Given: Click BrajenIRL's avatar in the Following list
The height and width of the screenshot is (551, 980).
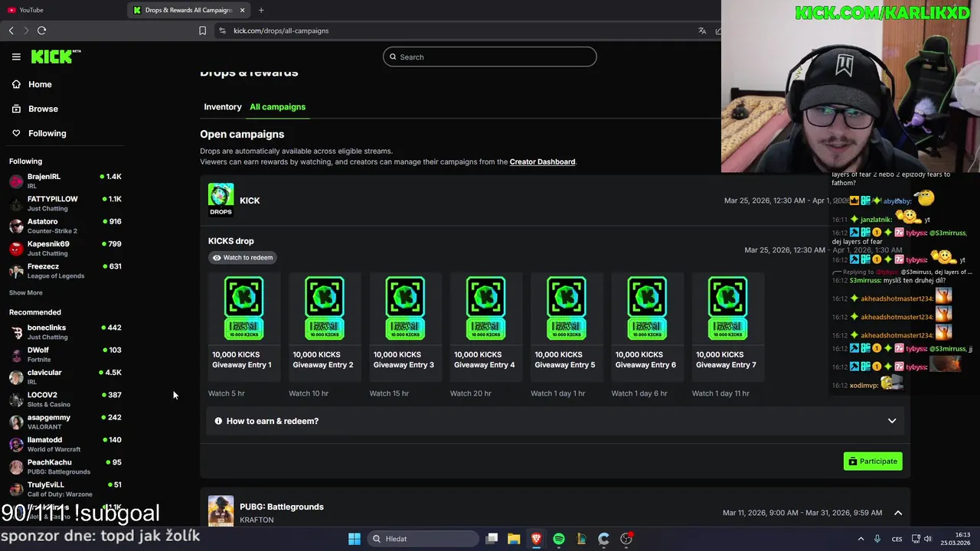Looking at the screenshot, I should point(16,181).
